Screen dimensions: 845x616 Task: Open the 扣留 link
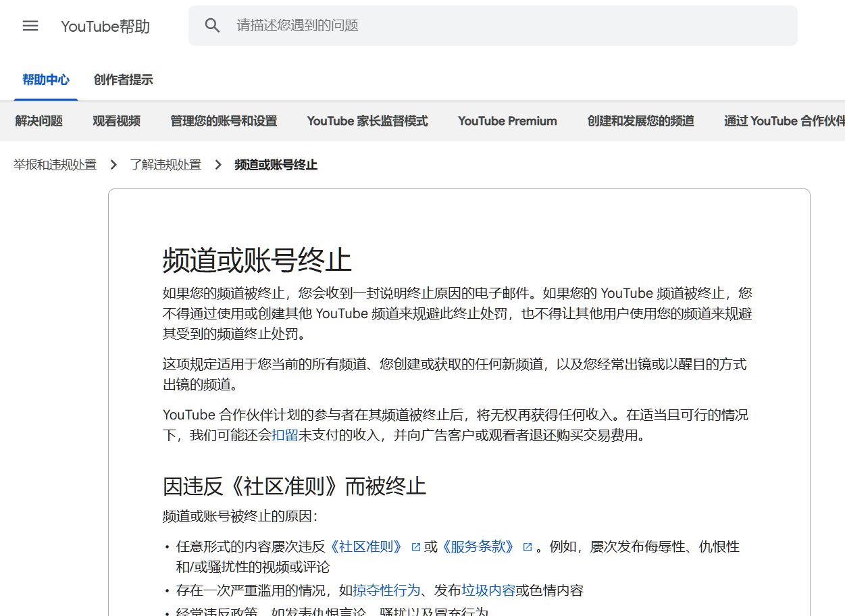pyautogui.click(x=284, y=436)
